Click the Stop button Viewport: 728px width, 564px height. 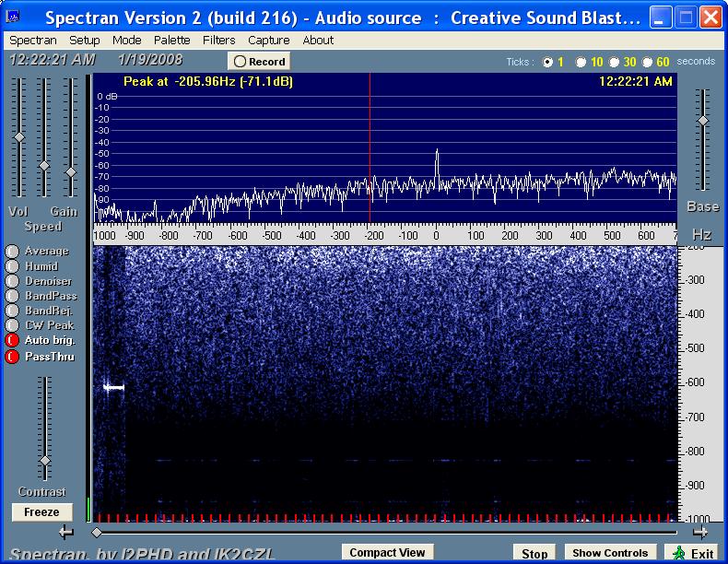tap(534, 553)
